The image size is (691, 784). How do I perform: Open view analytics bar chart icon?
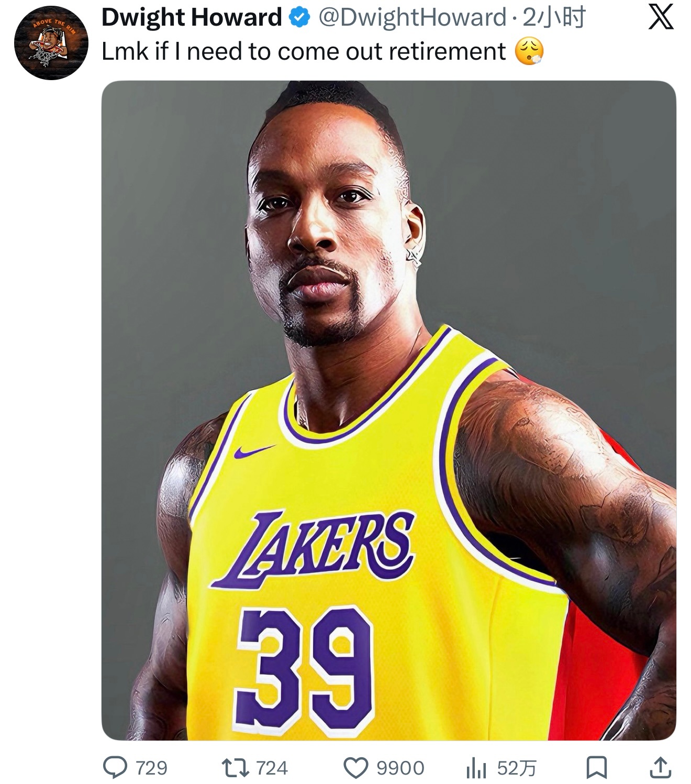click(476, 768)
